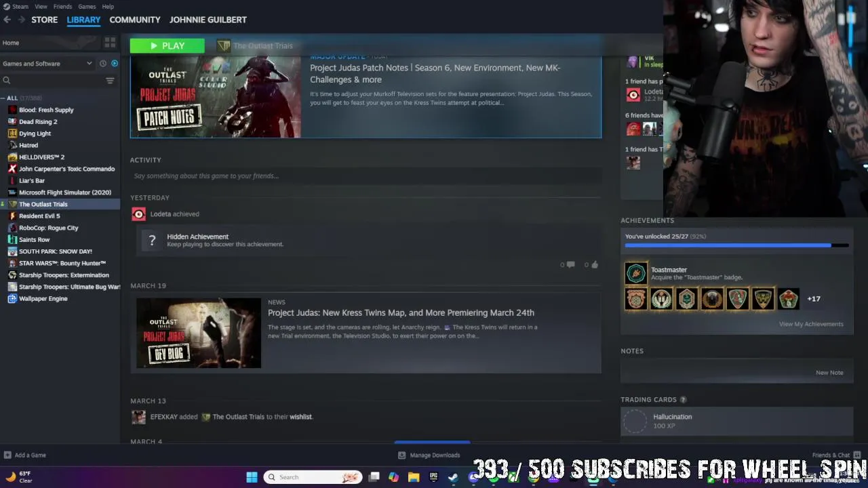
Task: Open the weather widget on taskbar
Action: click(x=18, y=477)
